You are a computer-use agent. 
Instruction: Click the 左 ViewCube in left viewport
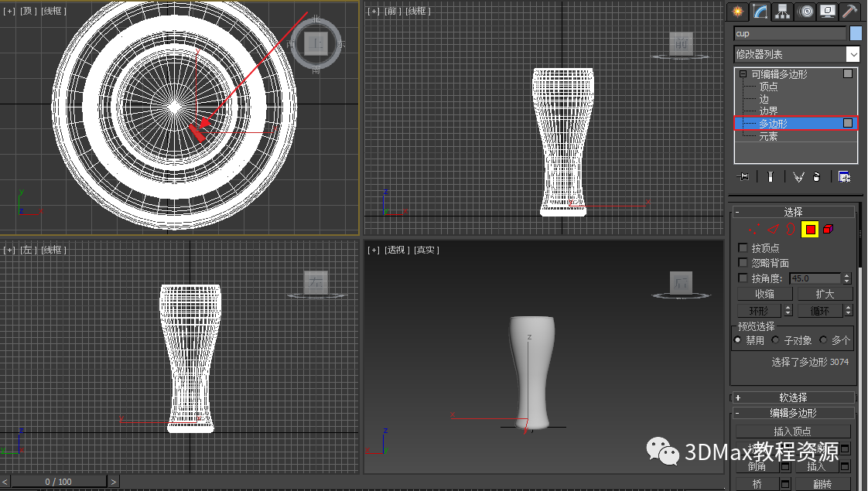click(x=316, y=282)
